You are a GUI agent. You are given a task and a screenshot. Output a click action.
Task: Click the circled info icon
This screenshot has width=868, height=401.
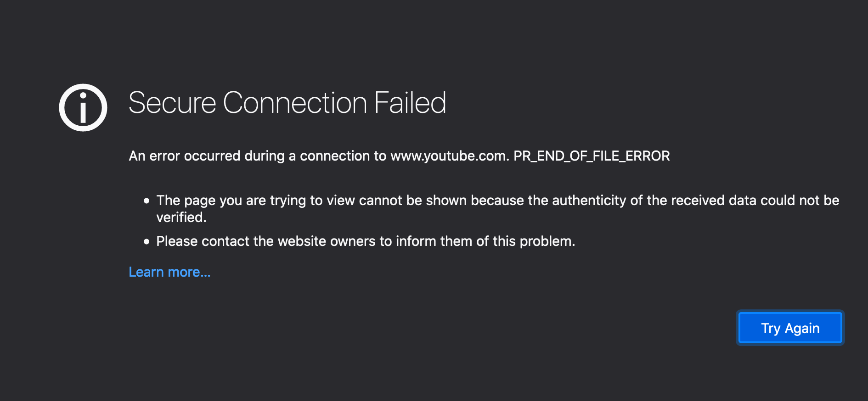(x=83, y=107)
